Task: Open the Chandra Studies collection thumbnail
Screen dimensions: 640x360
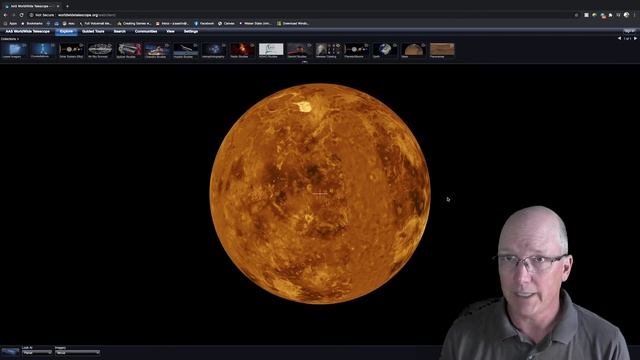Action: tap(157, 50)
